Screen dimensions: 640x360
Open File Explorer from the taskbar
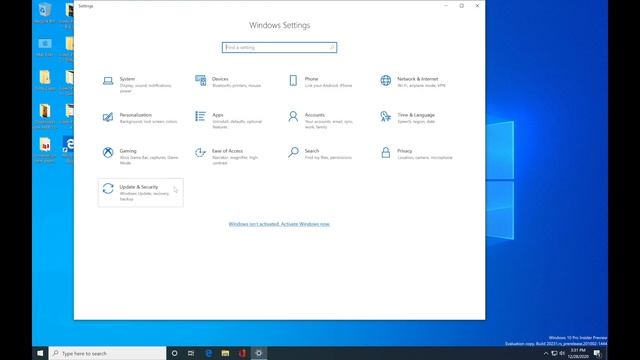(x=225, y=353)
